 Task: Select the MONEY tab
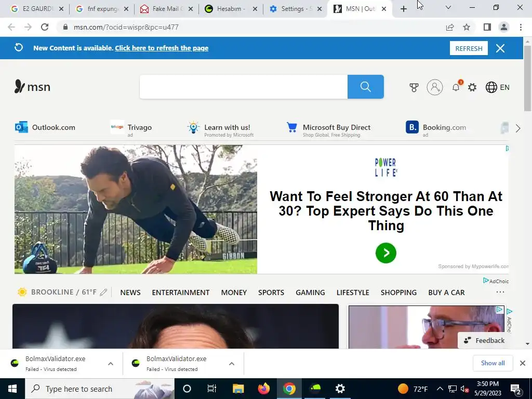click(234, 292)
